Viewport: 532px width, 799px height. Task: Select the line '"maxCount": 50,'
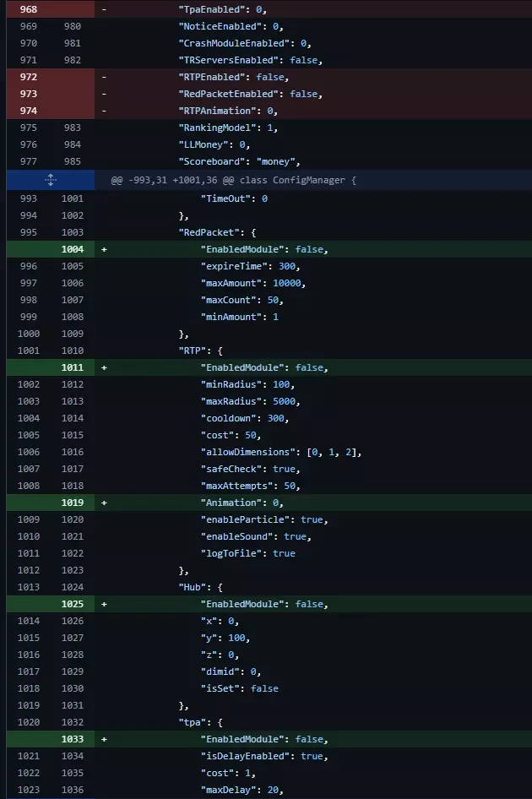pos(242,300)
